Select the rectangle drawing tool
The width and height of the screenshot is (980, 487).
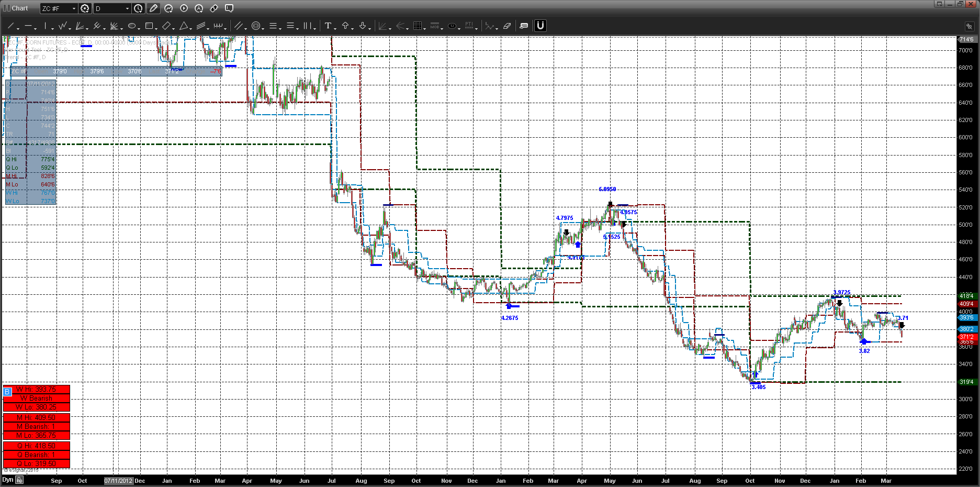(x=149, y=26)
